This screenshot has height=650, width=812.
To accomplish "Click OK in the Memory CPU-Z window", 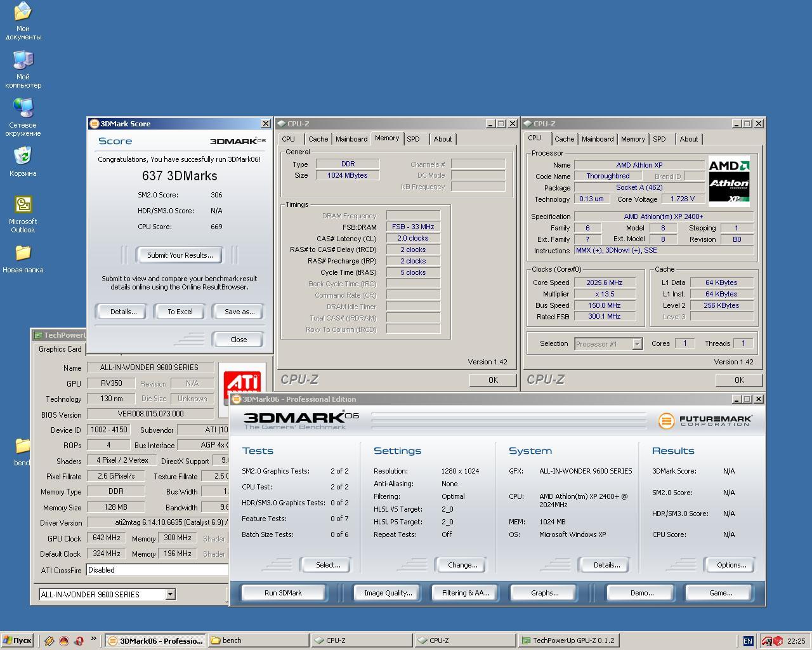I will [x=493, y=380].
